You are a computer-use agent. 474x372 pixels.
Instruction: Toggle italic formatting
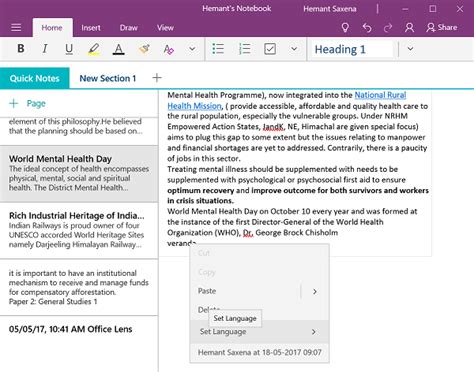click(x=45, y=49)
